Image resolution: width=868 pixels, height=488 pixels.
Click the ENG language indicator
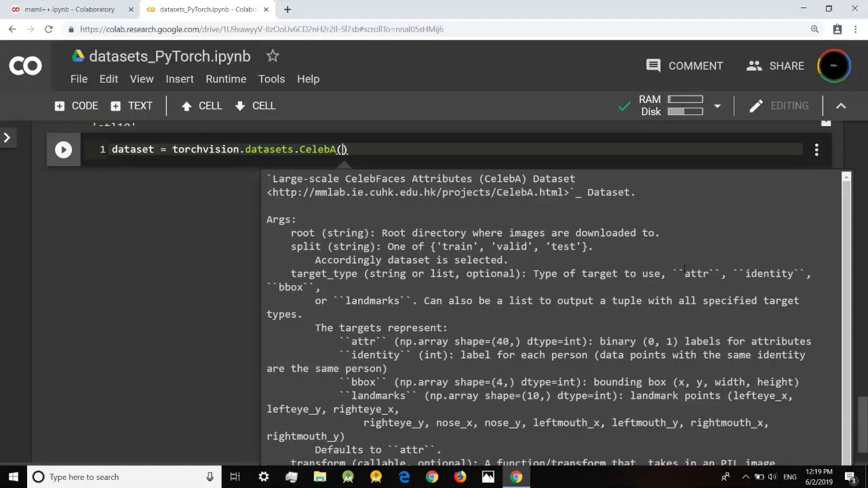(790, 477)
